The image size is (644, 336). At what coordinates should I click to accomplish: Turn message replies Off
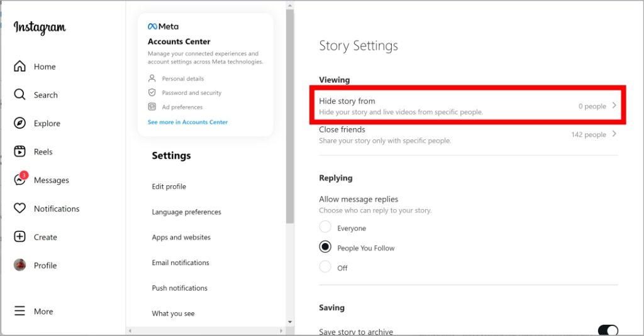click(x=325, y=267)
